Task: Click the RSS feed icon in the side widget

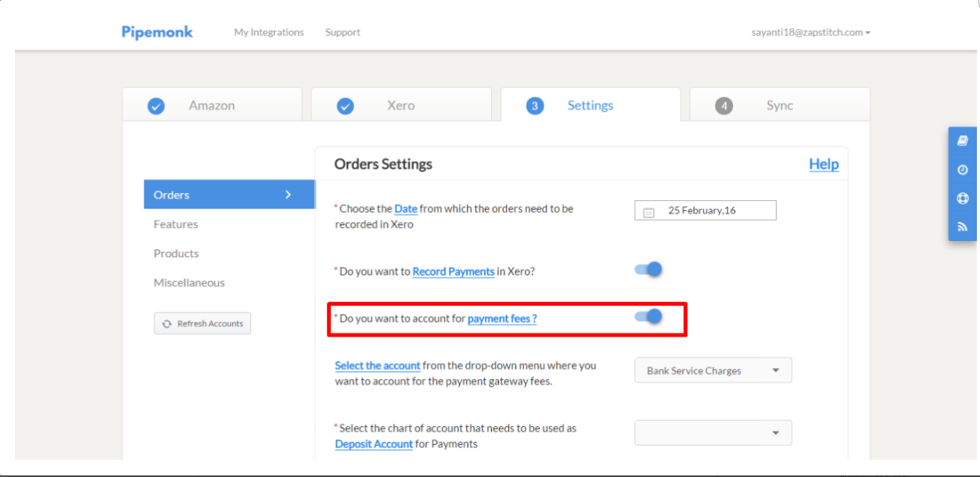Action: (x=963, y=227)
